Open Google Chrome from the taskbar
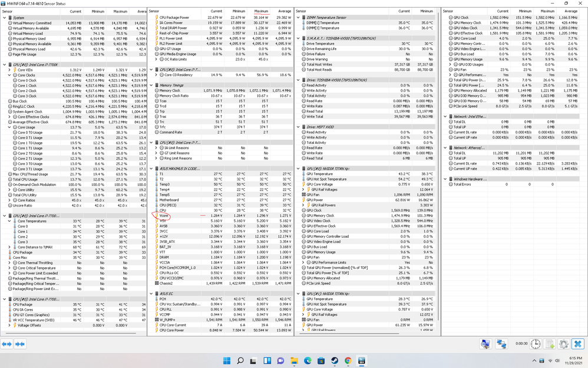Viewport: 588px width, 368px height. 348,361
